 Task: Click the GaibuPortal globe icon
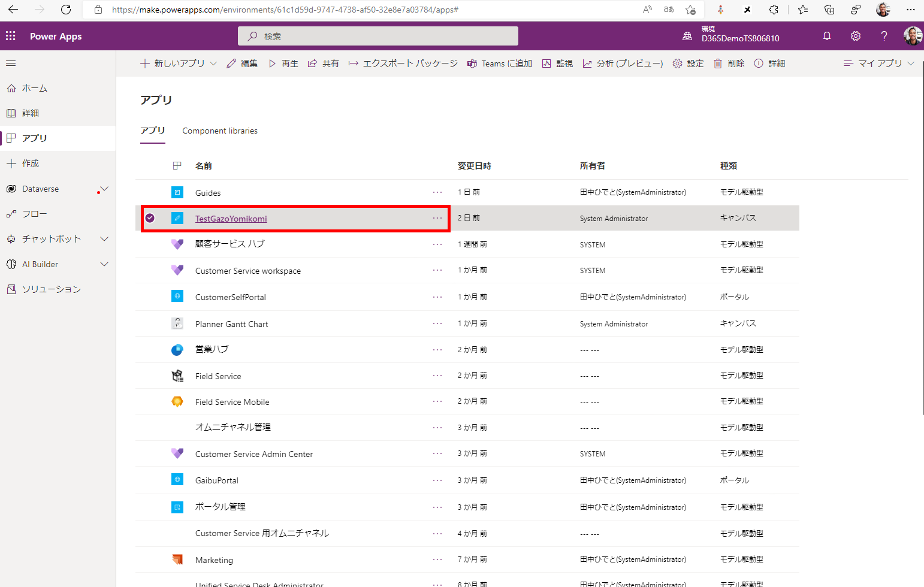[177, 479]
